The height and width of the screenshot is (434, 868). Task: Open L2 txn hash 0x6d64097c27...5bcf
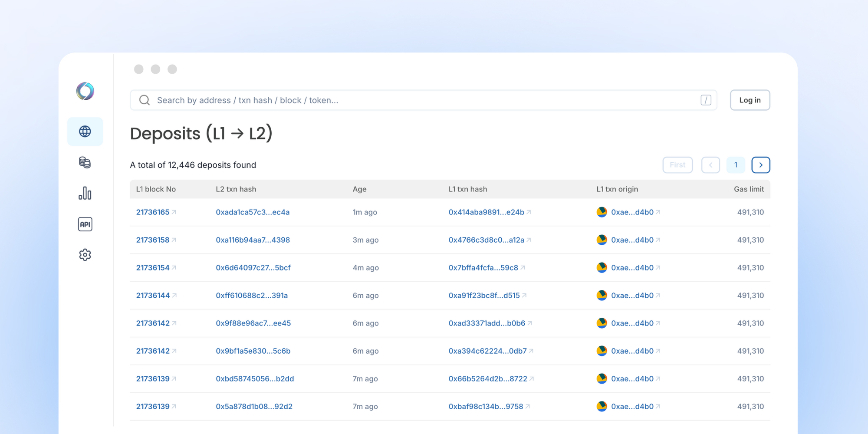click(253, 268)
